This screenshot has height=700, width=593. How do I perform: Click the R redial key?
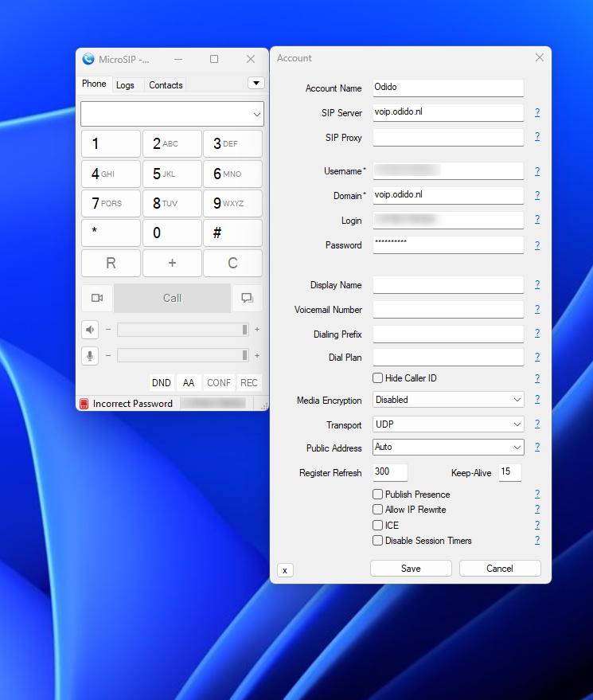point(111,263)
